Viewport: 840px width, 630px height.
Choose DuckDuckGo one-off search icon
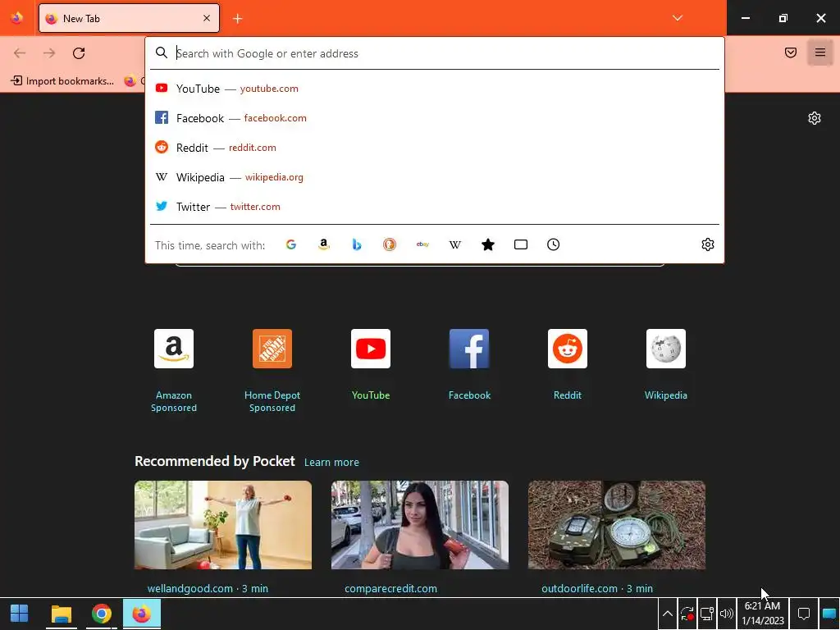[390, 244]
